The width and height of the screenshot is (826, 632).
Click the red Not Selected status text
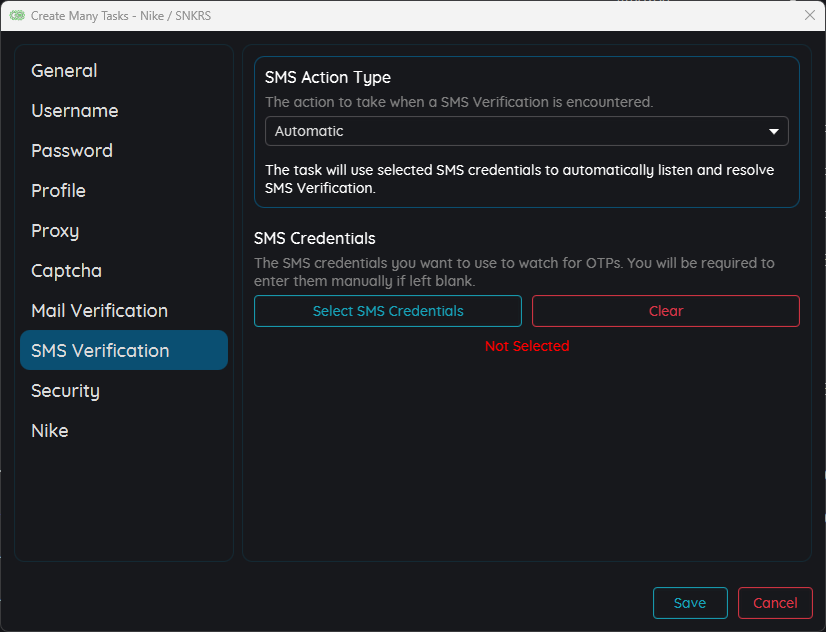coord(527,346)
